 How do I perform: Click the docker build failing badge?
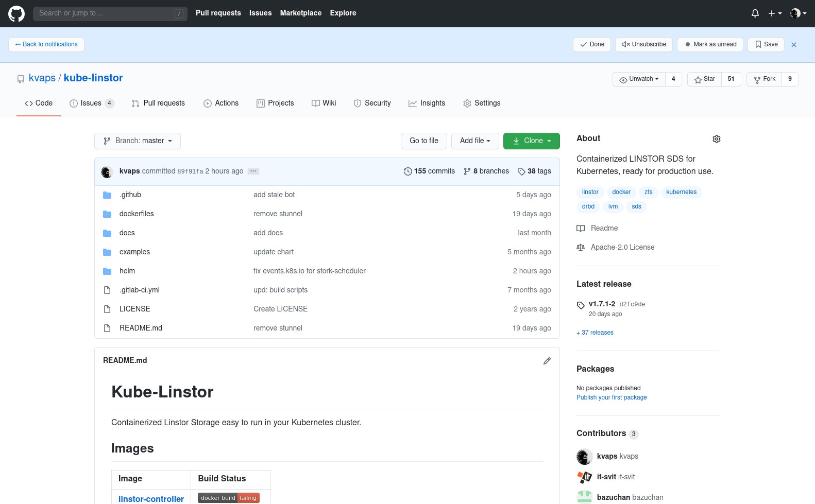pos(229,498)
